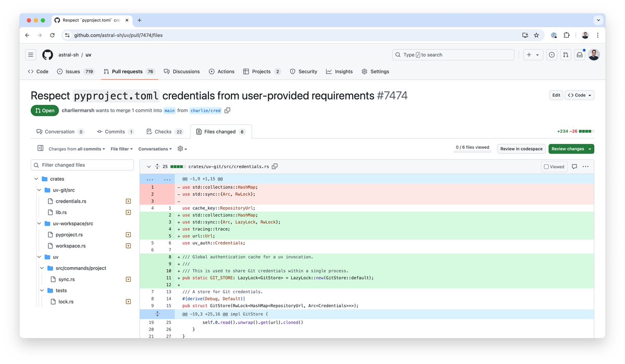
Task: Focus the 'Filter changed files' input
Action: 82,165
